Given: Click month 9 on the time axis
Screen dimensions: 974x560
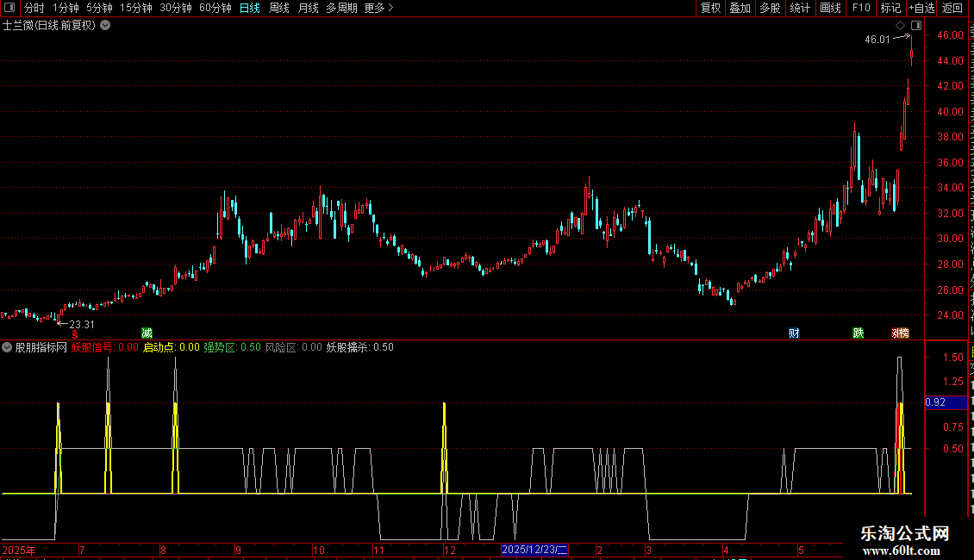Looking at the screenshot, I should click(238, 550).
